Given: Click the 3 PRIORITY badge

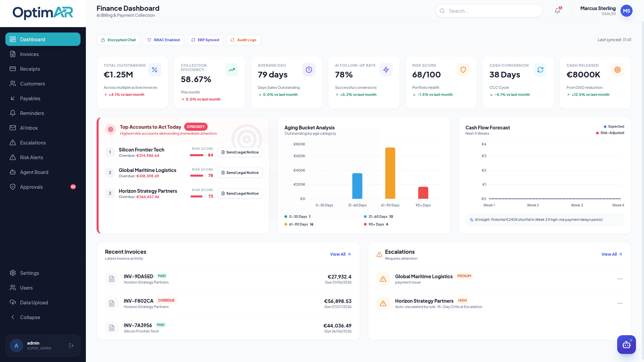Looking at the screenshot, I should tap(196, 127).
